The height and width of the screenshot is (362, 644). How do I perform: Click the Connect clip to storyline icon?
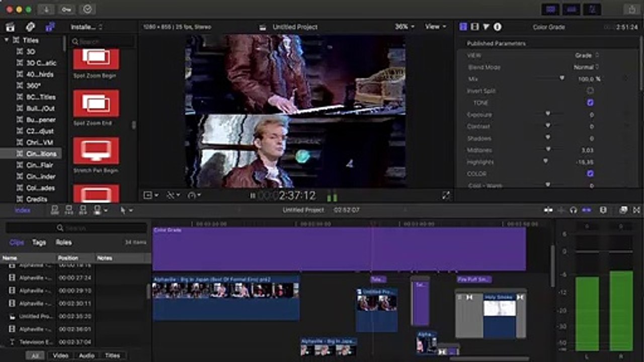(x=55, y=210)
